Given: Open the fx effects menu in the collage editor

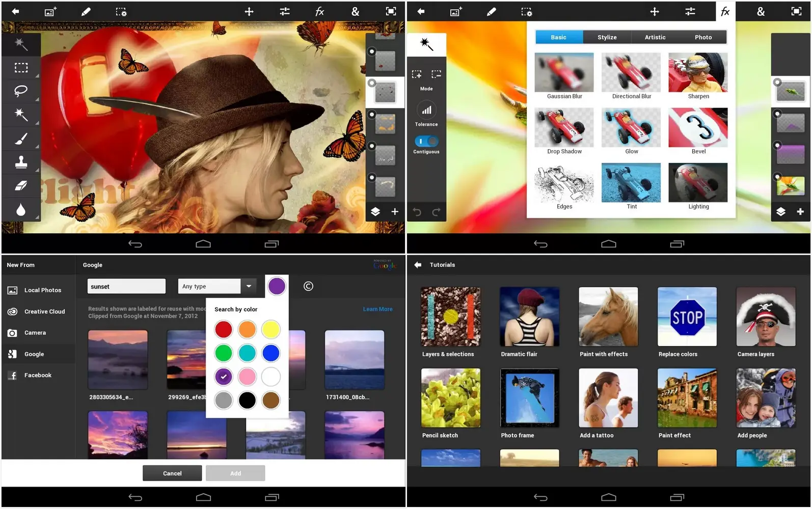Looking at the screenshot, I should [x=320, y=11].
